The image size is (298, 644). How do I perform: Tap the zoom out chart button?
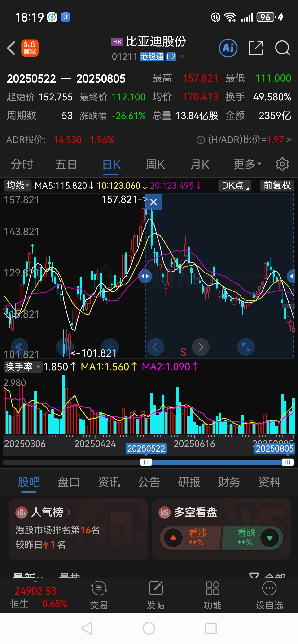65,347
